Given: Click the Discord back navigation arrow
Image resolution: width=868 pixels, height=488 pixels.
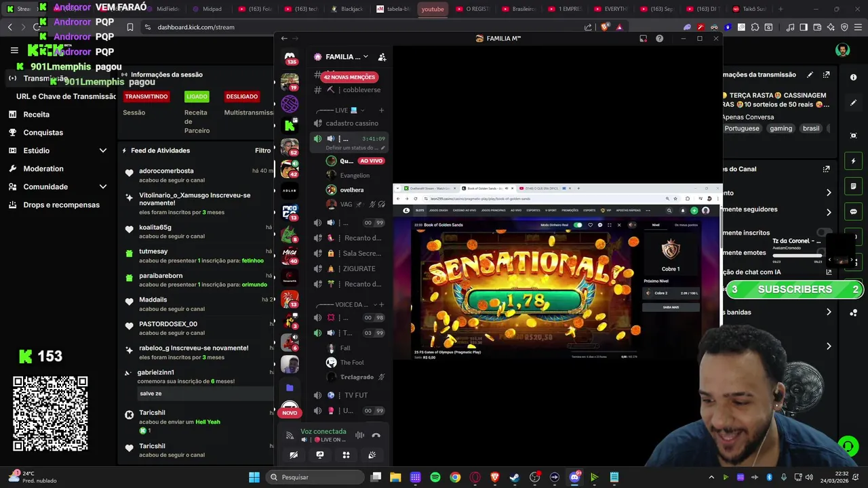Looking at the screenshot, I should [284, 39].
